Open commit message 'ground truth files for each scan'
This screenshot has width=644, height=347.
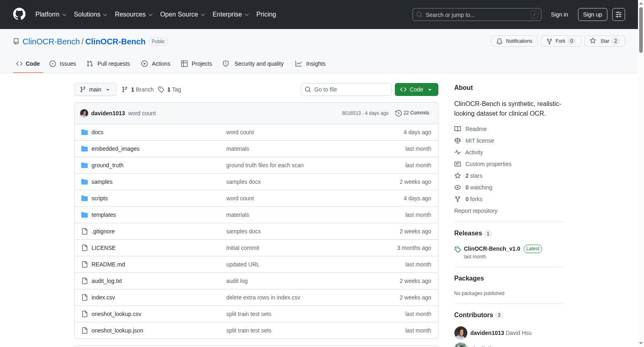point(265,165)
